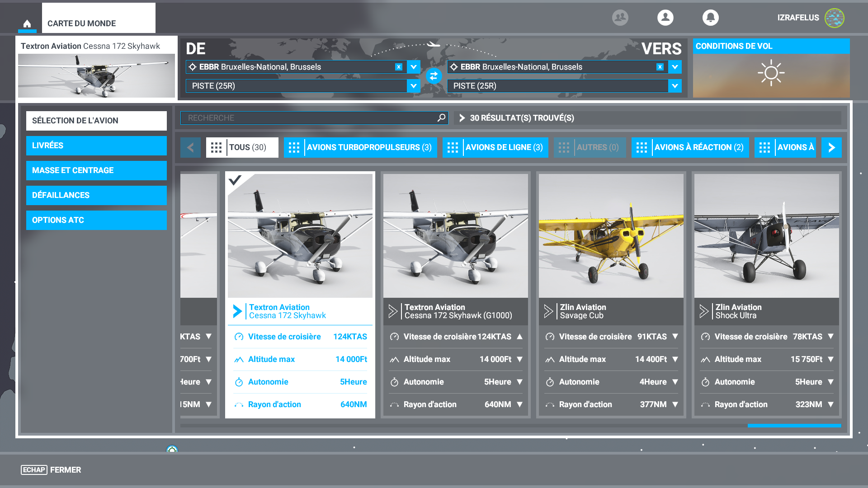The image size is (868, 488).
Task: Open the multiplayer group icon
Action: 620,18
